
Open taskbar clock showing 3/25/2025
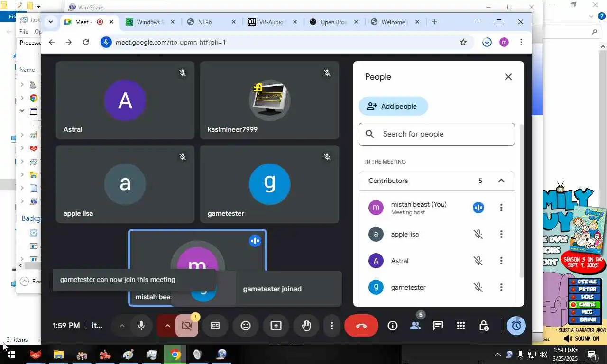pos(565,354)
